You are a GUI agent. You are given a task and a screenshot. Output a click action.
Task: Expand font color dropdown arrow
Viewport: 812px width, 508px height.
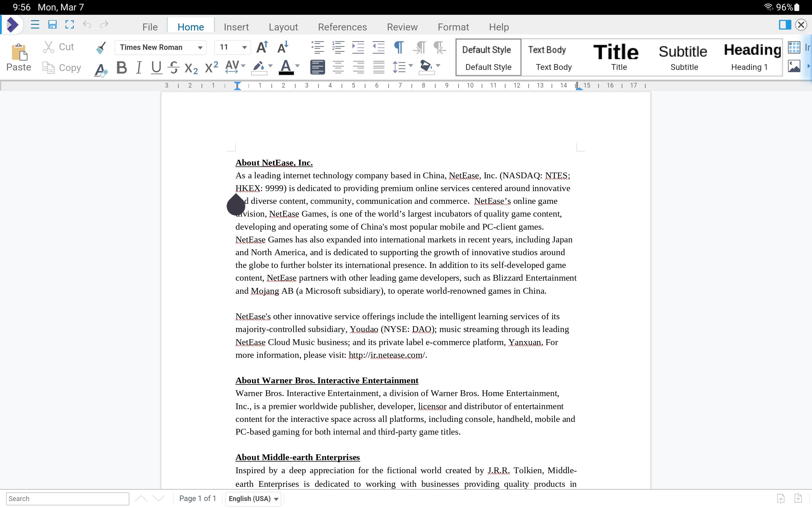[x=297, y=66]
